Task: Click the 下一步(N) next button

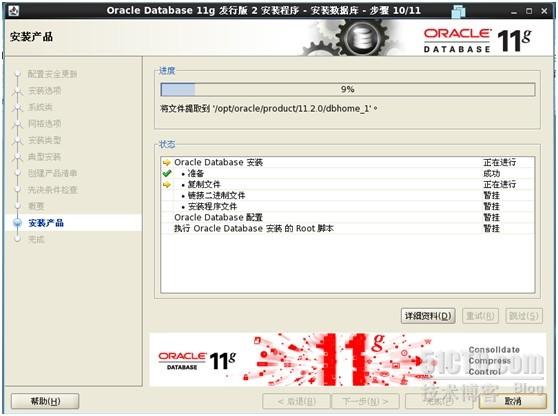Action: pos(365,401)
